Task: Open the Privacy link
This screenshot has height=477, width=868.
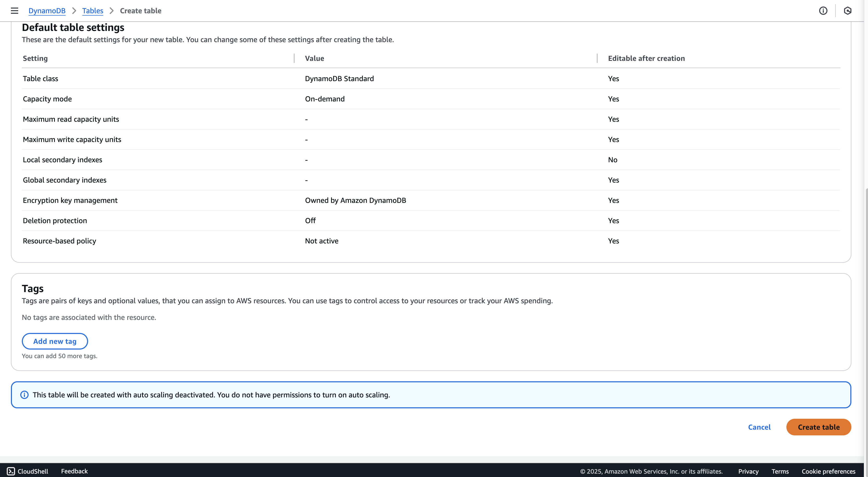Action: (748, 471)
